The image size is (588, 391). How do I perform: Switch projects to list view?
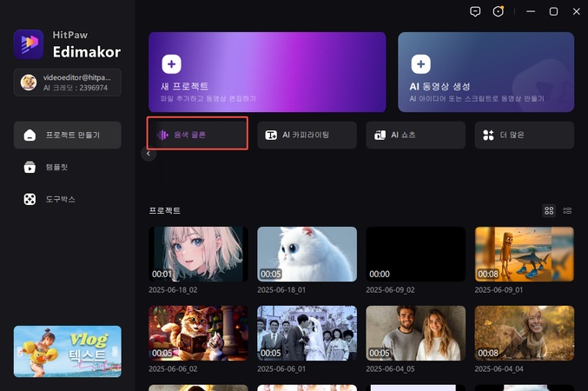click(x=567, y=210)
